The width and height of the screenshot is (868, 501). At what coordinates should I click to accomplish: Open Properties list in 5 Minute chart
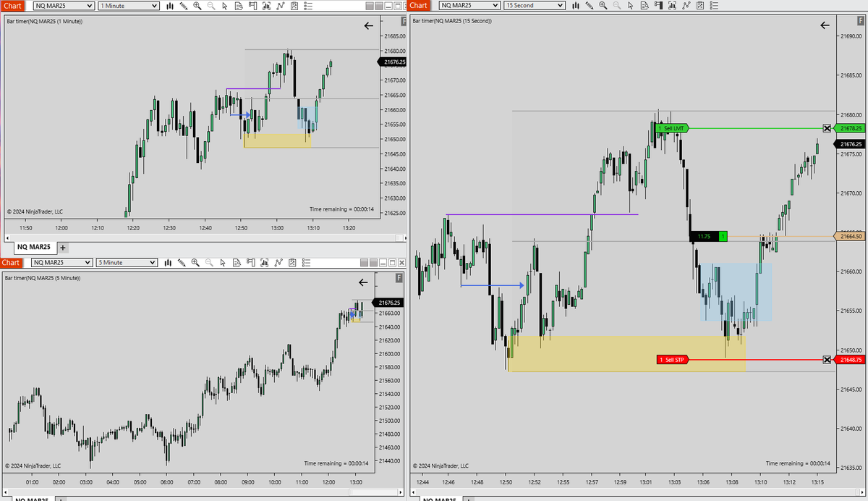point(307,262)
